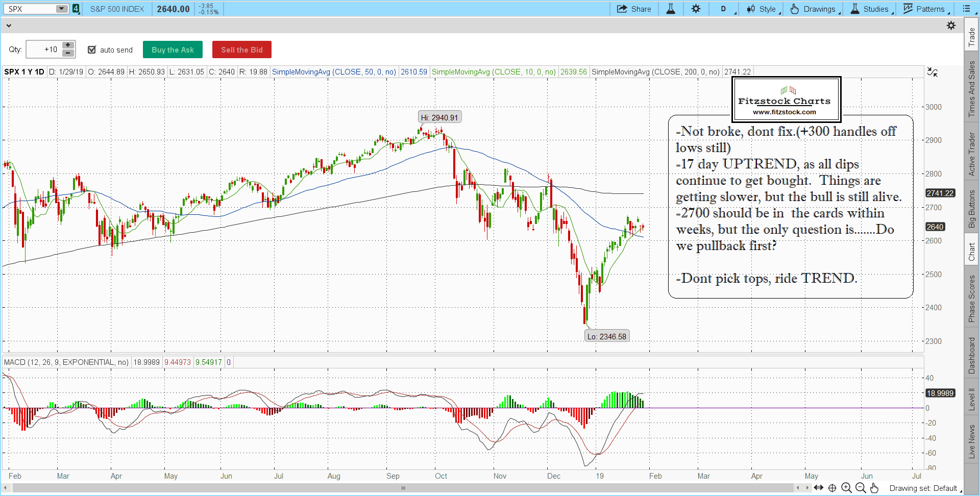
Task: Uncheck the auto send checkbox
Action: tap(92, 49)
